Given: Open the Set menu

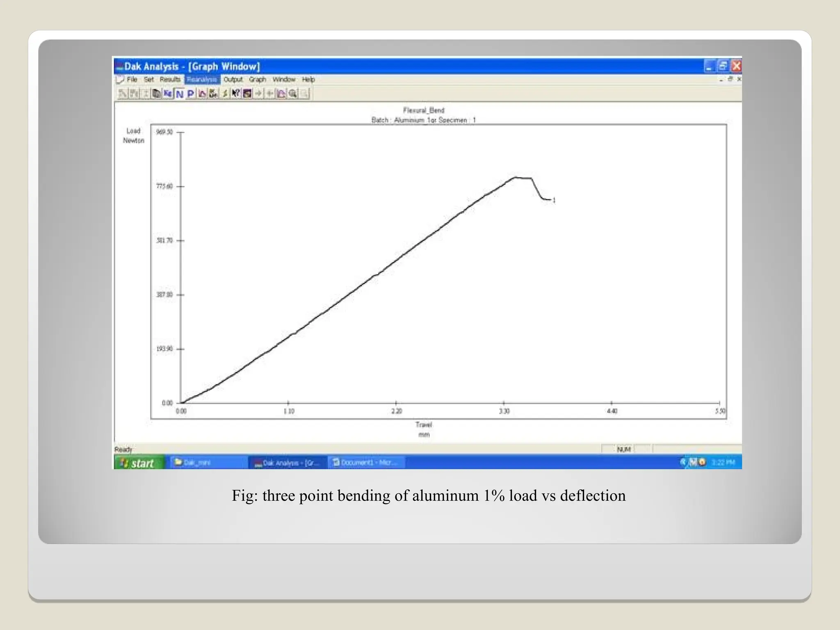Looking at the screenshot, I should 149,79.
